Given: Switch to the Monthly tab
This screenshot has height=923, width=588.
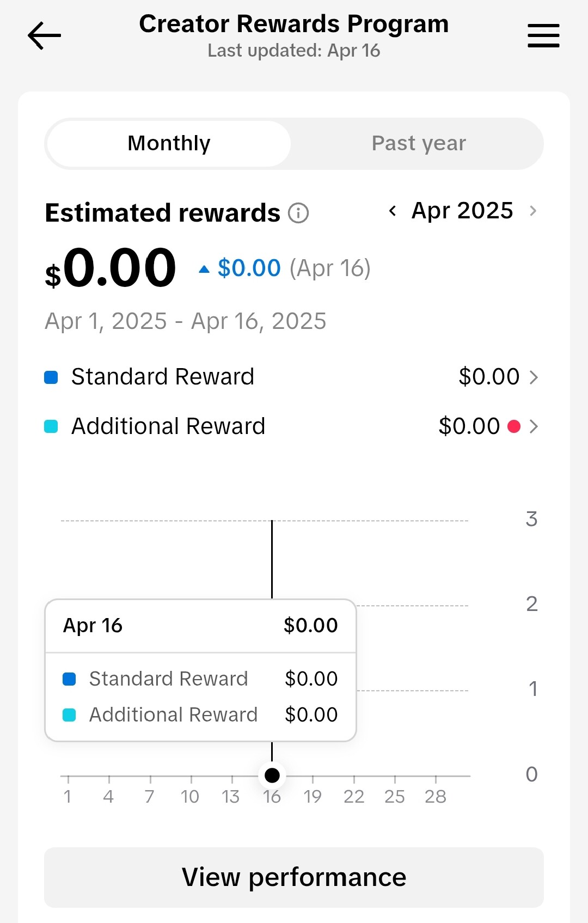Looking at the screenshot, I should [169, 144].
